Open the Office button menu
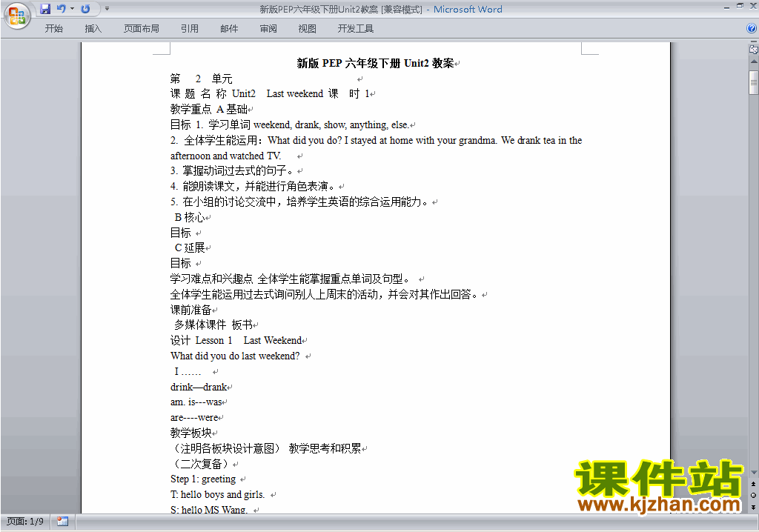Viewport: 759px width, 532px height. pyautogui.click(x=17, y=16)
